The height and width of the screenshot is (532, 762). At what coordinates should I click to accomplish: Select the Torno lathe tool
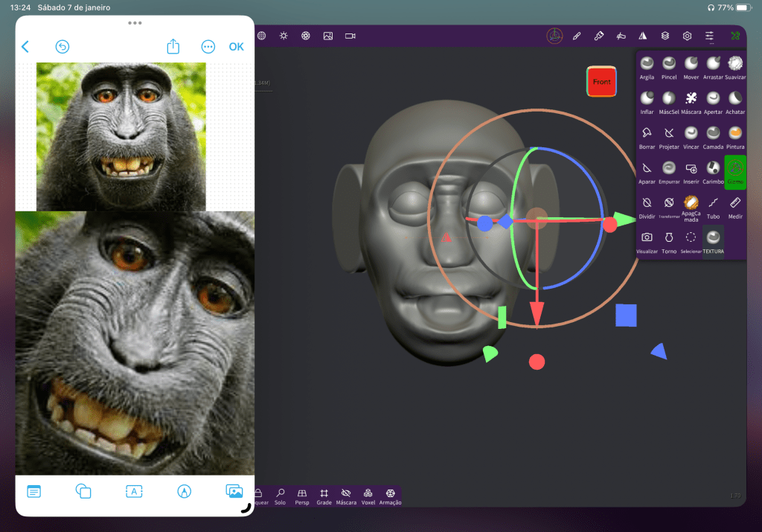tap(669, 241)
